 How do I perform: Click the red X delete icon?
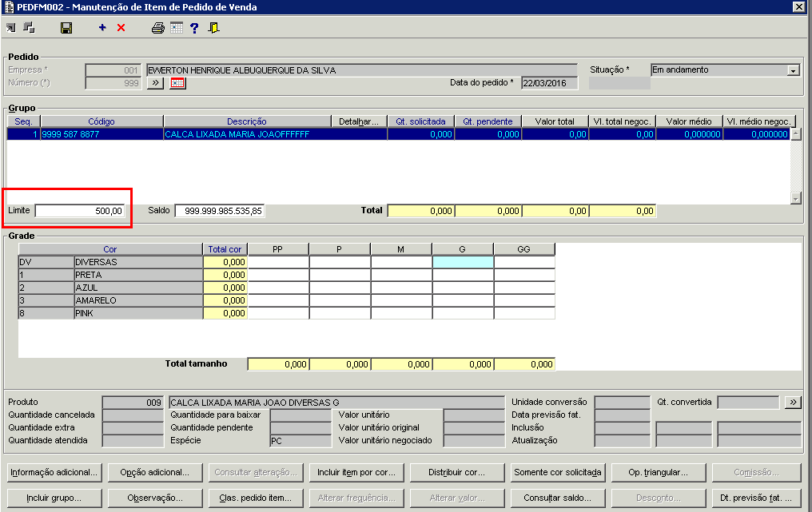coord(121,28)
